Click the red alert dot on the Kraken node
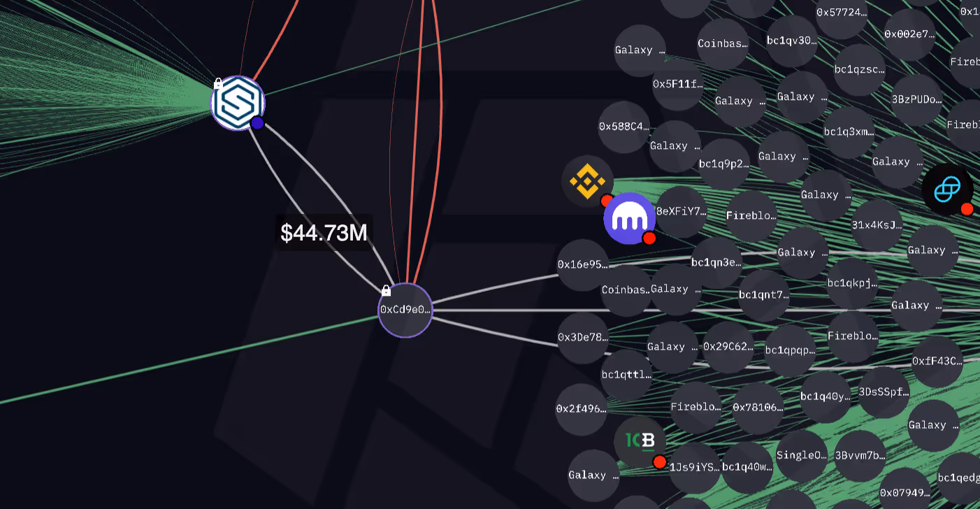 pos(650,238)
